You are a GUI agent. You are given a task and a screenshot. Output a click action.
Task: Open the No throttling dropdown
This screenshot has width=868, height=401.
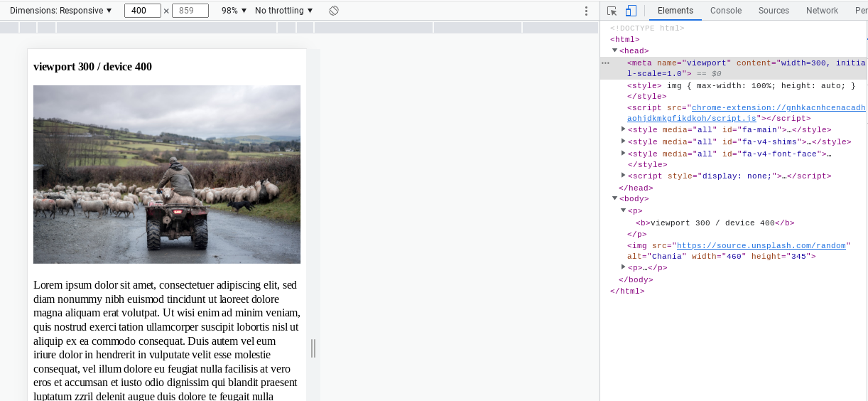(284, 11)
